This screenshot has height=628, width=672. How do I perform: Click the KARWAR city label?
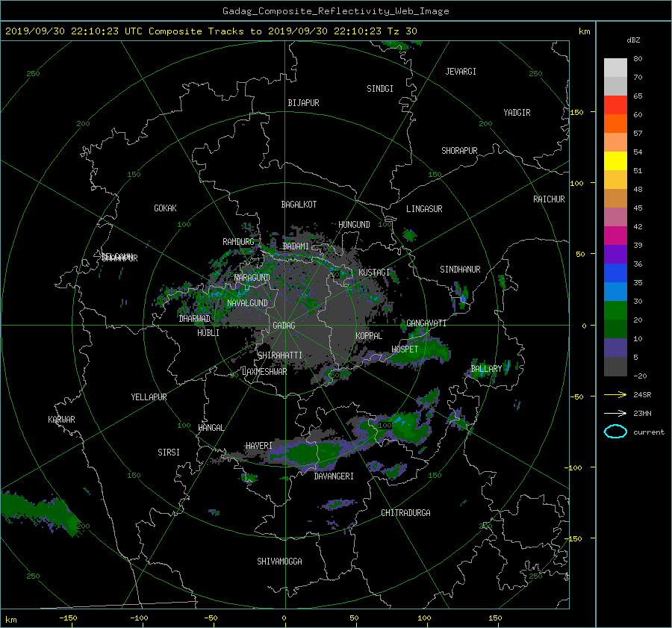pos(61,420)
